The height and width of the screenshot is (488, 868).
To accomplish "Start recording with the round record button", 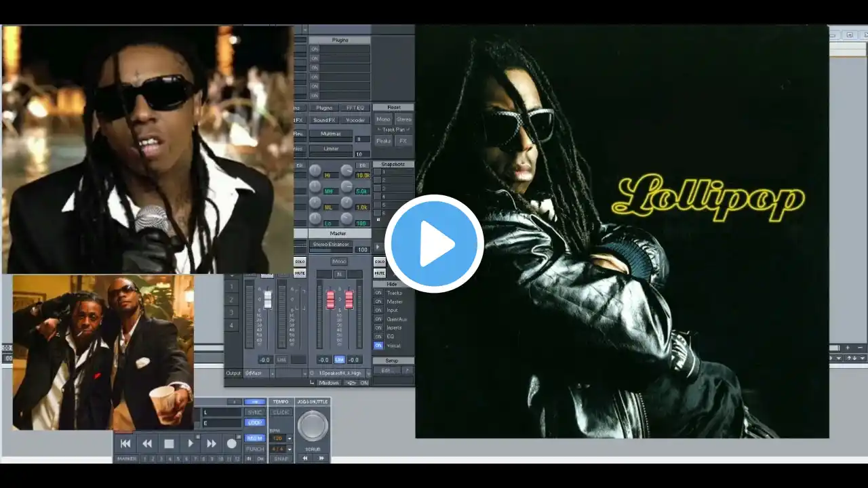I will click(x=232, y=444).
